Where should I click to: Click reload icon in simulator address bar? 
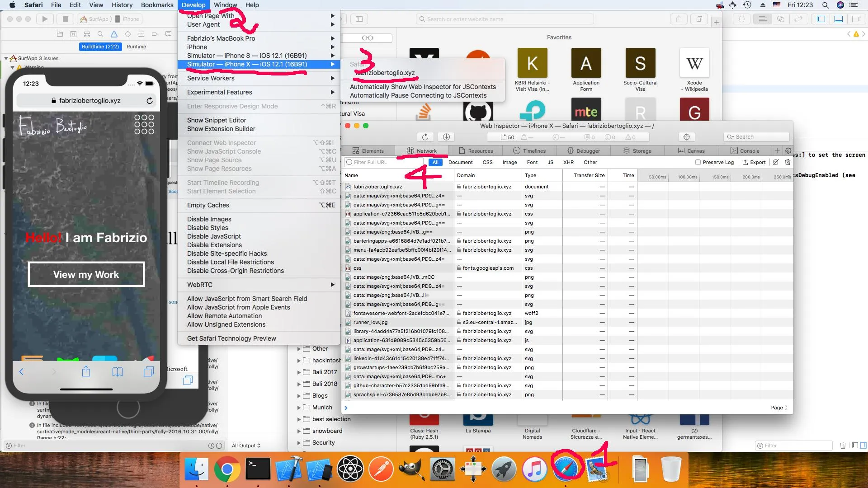[150, 100]
